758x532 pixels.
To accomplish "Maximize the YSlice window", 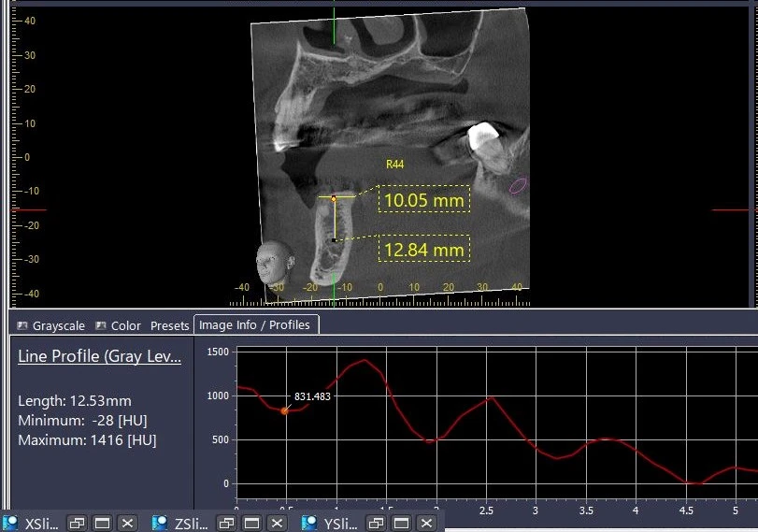I will click(x=400, y=523).
